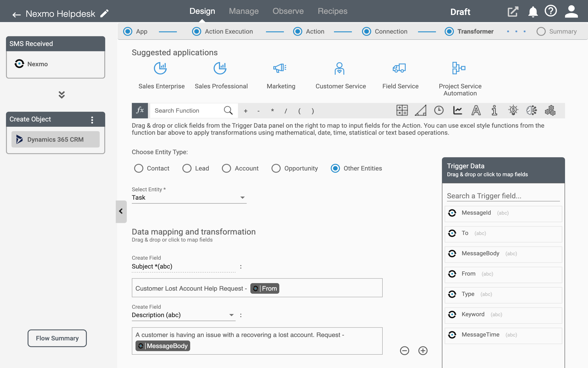Add mapping field with plus icon
This screenshot has height=368, width=588.
(x=423, y=351)
